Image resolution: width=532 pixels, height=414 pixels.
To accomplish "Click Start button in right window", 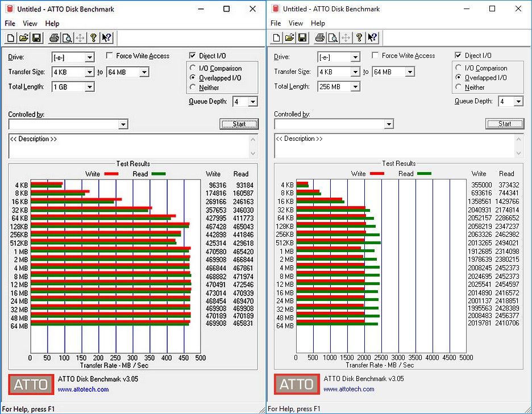I will (505, 123).
